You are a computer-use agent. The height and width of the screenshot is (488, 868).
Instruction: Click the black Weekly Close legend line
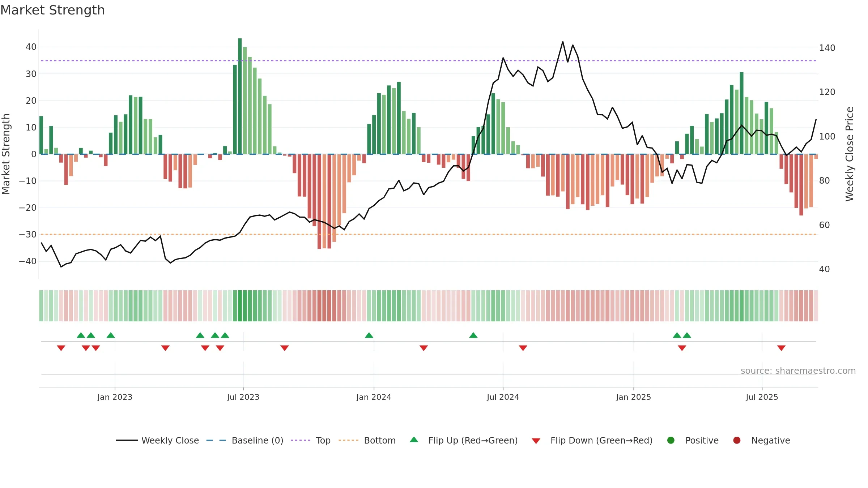click(x=127, y=440)
